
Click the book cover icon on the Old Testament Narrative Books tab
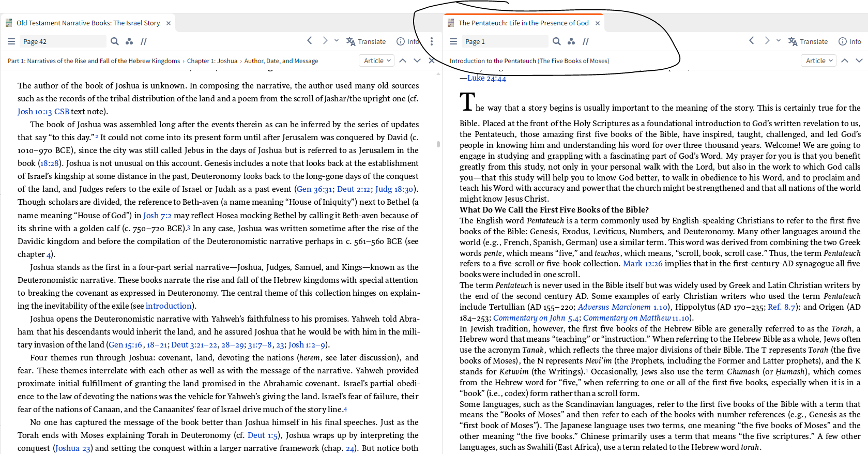click(x=9, y=23)
